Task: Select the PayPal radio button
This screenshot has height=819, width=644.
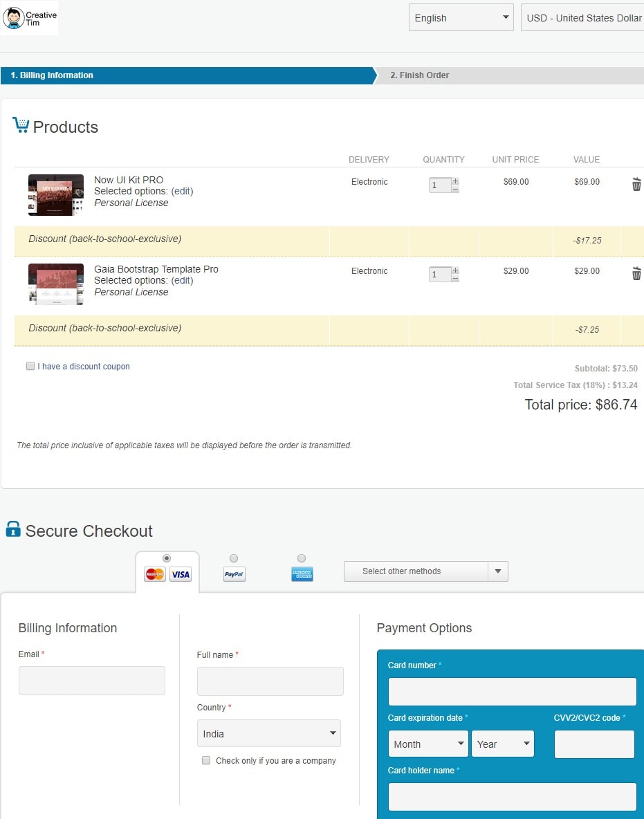Action: pyautogui.click(x=234, y=558)
